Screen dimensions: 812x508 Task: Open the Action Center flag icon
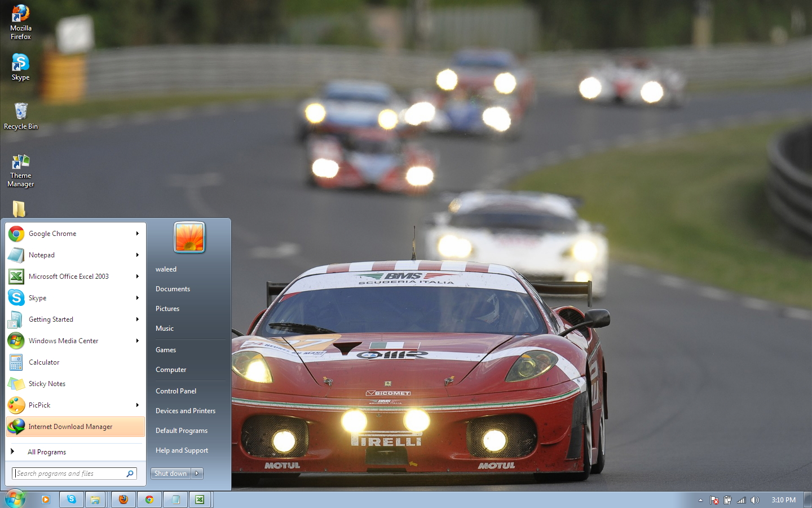point(714,500)
